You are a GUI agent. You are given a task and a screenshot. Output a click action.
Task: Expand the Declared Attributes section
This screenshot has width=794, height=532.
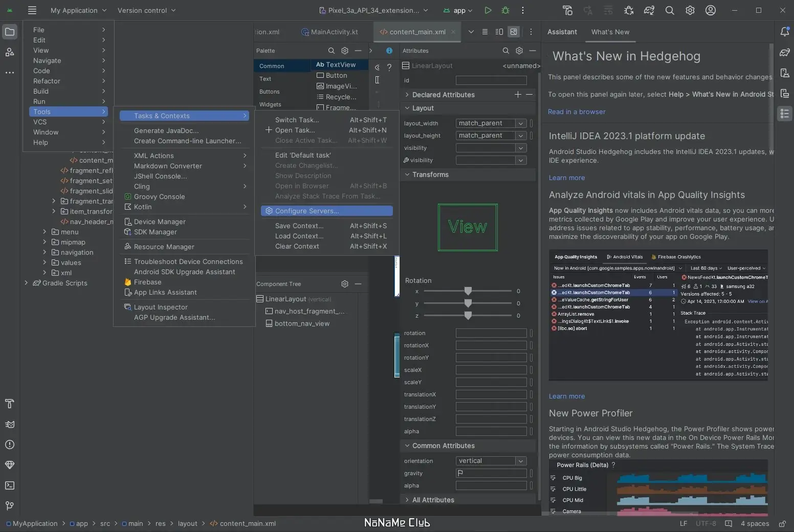coord(407,95)
